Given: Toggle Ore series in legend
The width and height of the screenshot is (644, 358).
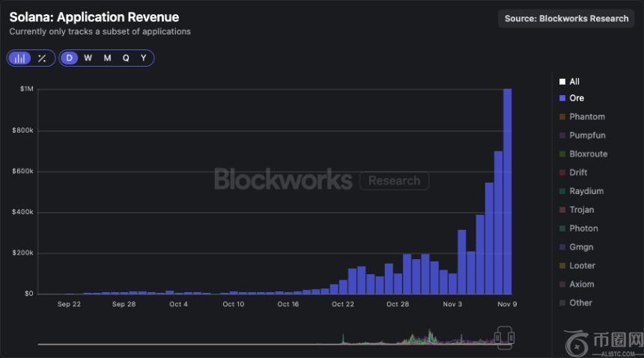Looking at the screenshot, I should [x=576, y=98].
